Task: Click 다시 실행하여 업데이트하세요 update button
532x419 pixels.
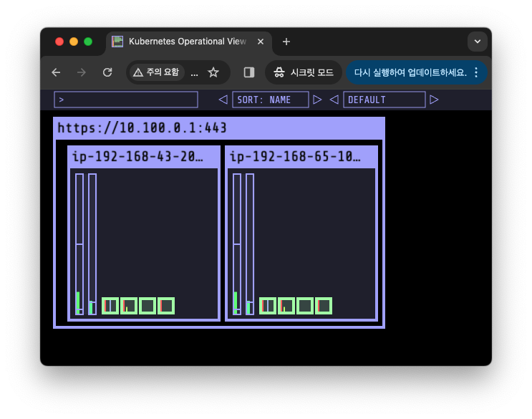Action: (x=410, y=72)
